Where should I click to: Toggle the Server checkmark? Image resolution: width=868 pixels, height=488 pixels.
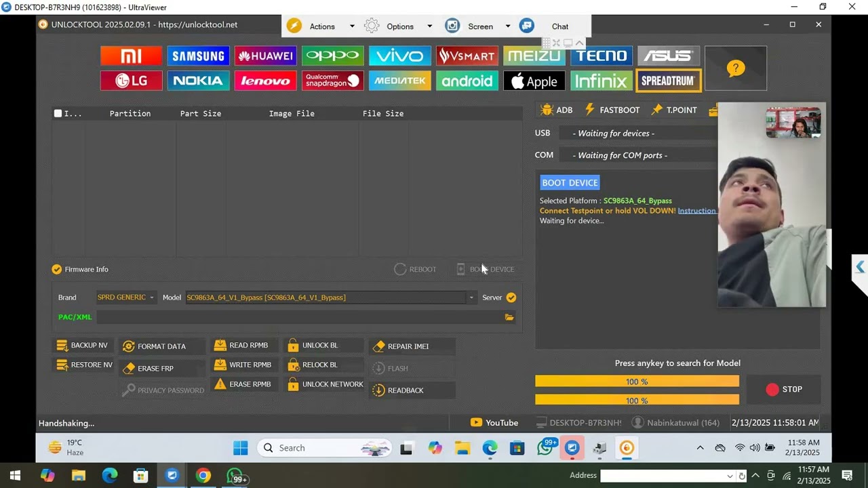tap(511, 298)
